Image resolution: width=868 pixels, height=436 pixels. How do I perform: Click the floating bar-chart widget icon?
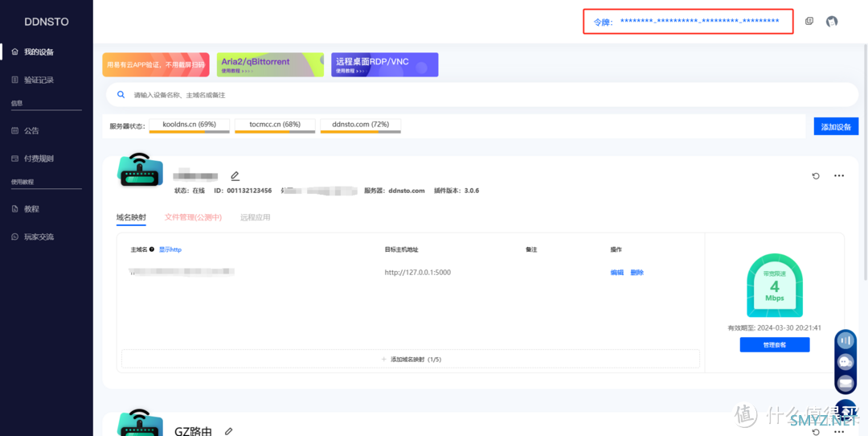click(x=845, y=340)
